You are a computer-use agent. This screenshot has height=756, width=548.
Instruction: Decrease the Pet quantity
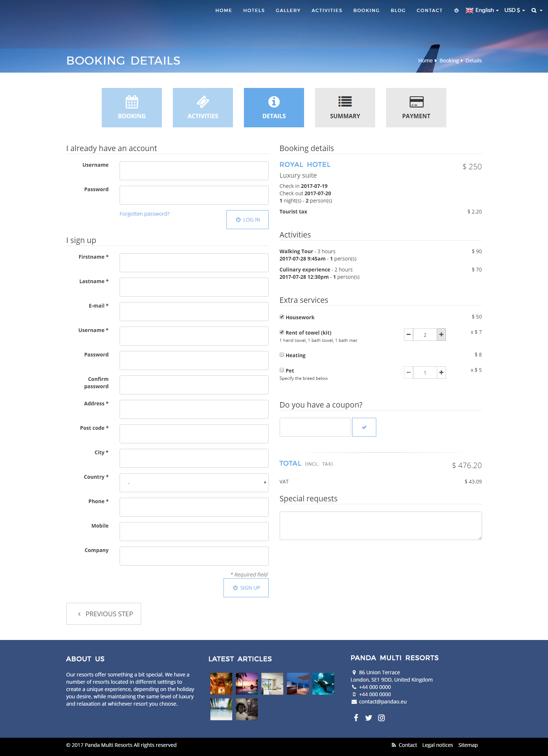coord(409,373)
